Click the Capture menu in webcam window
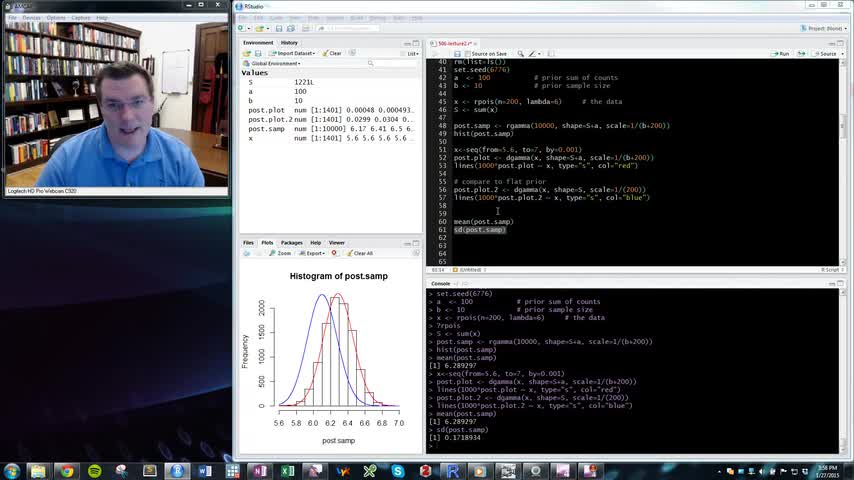Image resolution: width=854 pixels, height=480 pixels. coord(81,18)
